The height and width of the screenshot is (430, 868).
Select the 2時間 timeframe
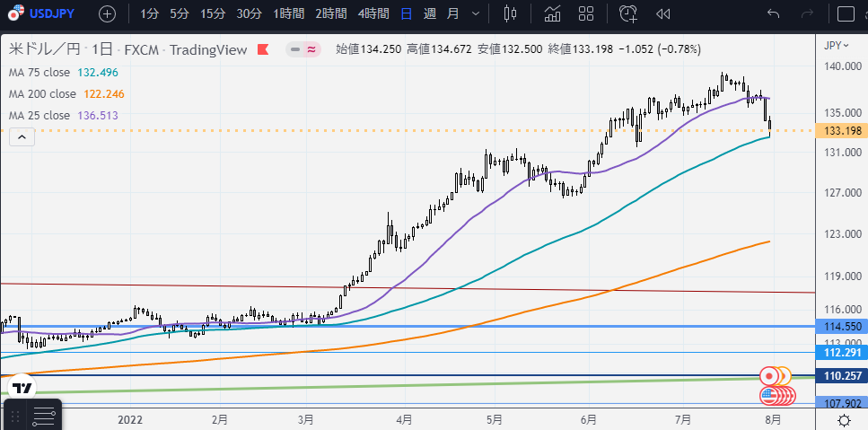coord(331,13)
